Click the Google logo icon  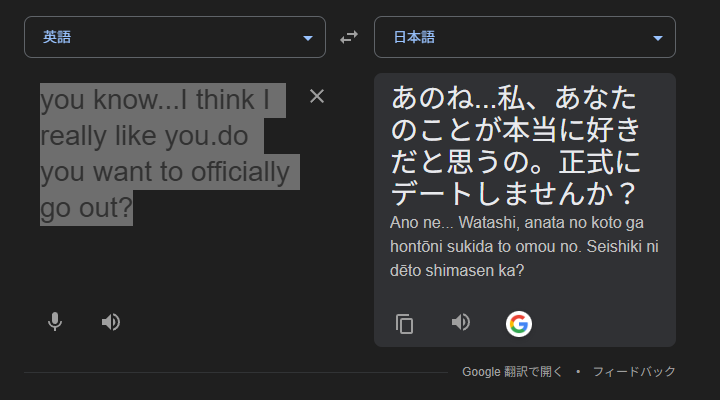coord(518,323)
